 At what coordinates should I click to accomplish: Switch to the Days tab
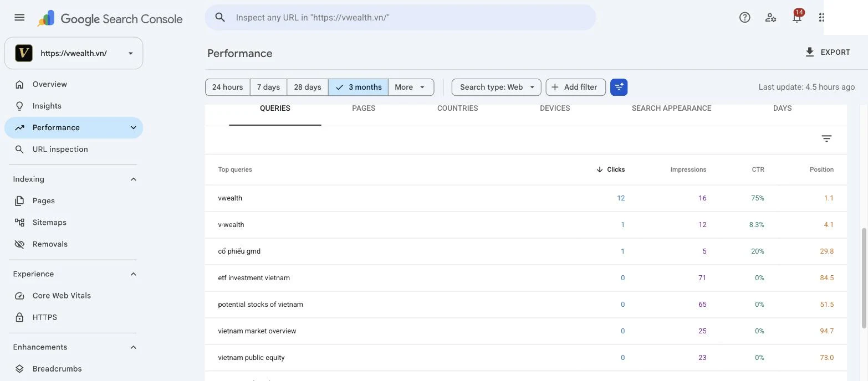point(782,109)
